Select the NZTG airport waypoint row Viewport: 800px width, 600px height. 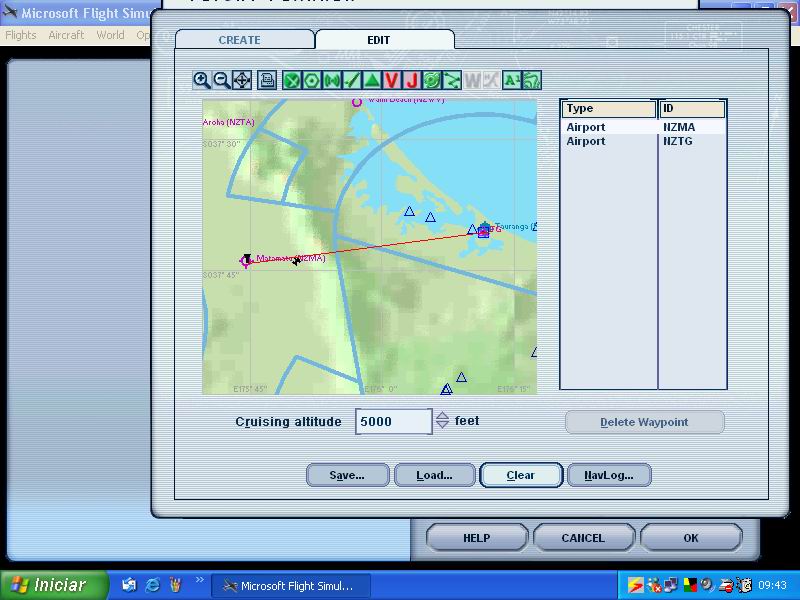click(x=642, y=141)
